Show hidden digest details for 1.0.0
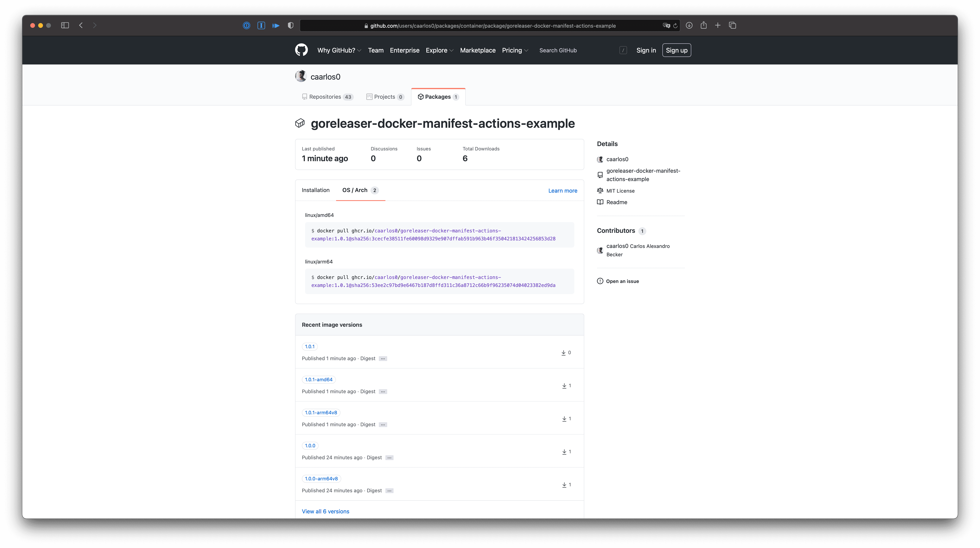Screen dimensions: 980x548 point(389,457)
